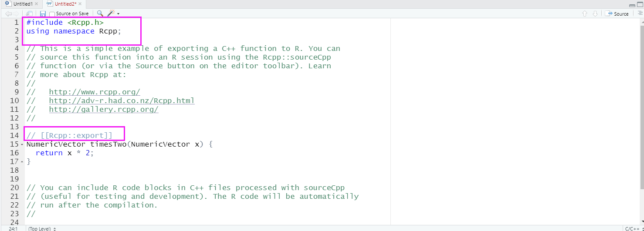The width and height of the screenshot is (644, 231).
Task: Show the document outline icon
Action: [640, 13]
